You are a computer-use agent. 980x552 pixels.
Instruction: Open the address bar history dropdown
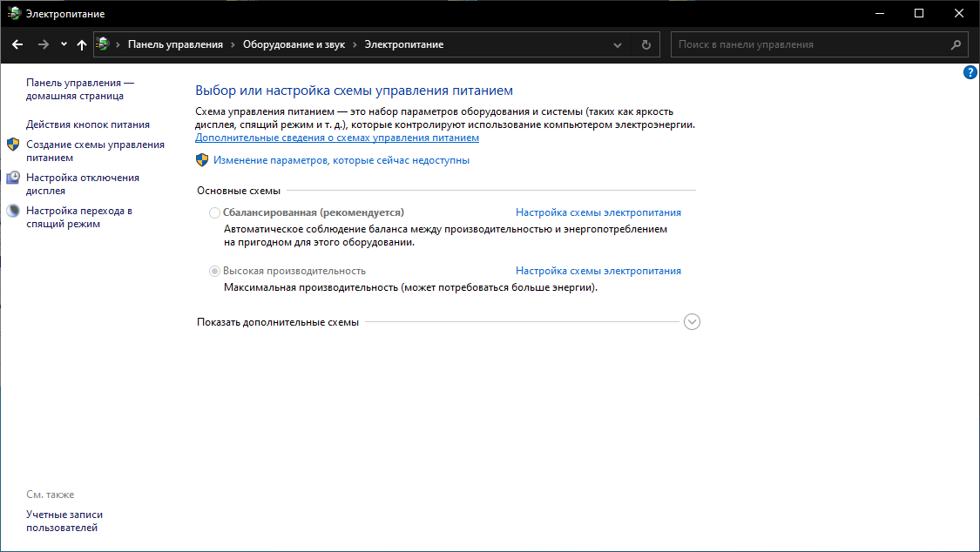point(618,44)
